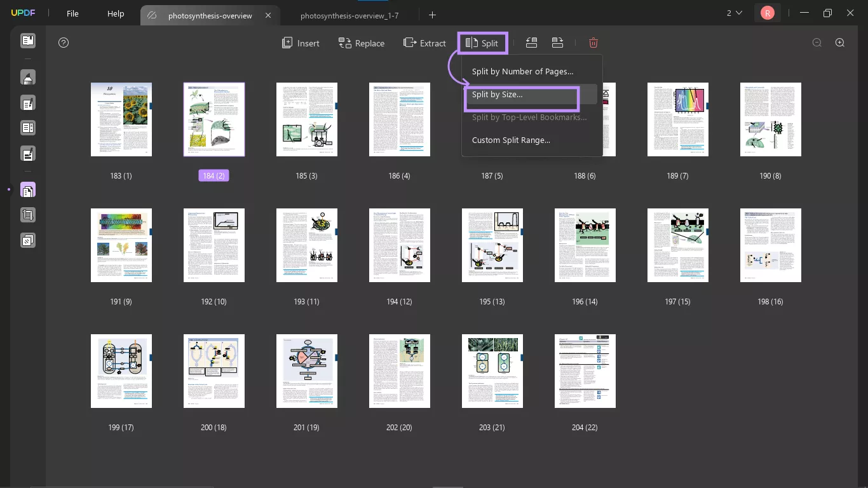Select page thumbnail 184 (2)
The width and height of the screenshot is (868, 488).
(x=214, y=119)
